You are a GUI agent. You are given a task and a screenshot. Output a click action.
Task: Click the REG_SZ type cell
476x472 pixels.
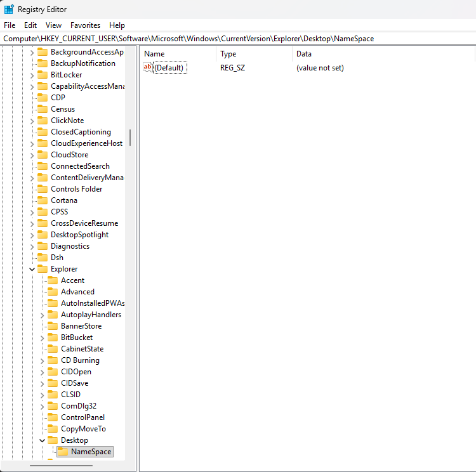(232, 68)
